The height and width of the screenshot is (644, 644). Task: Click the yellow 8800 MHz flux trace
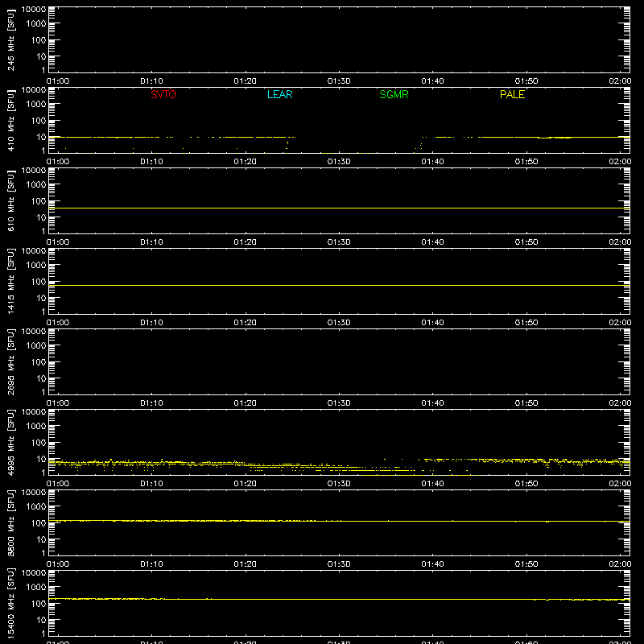[339, 521]
